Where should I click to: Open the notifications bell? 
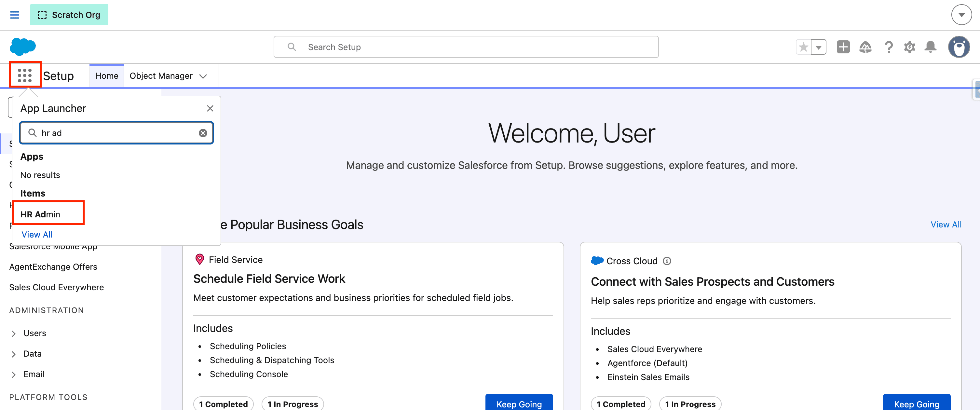[930, 47]
